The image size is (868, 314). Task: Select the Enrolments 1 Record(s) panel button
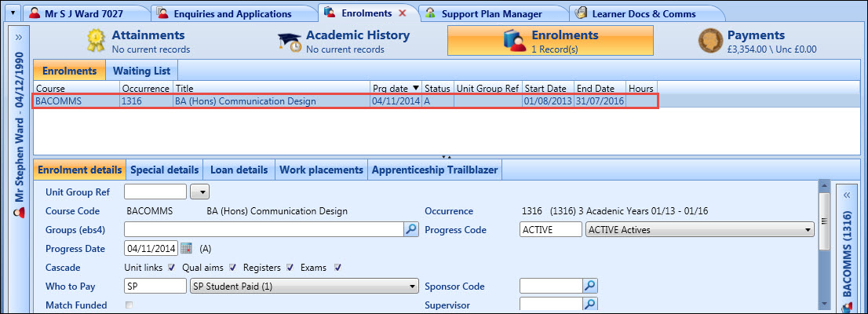click(550, 41)
